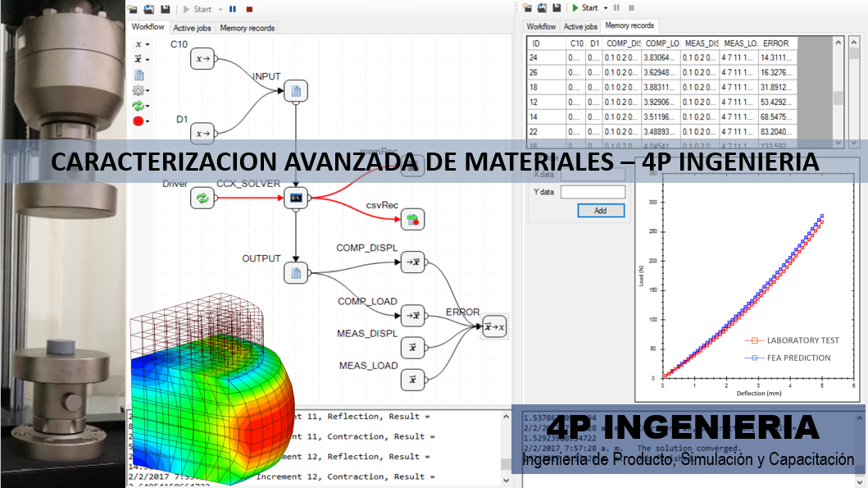Open a file in the Memory records window toolbar

[527, 7]
